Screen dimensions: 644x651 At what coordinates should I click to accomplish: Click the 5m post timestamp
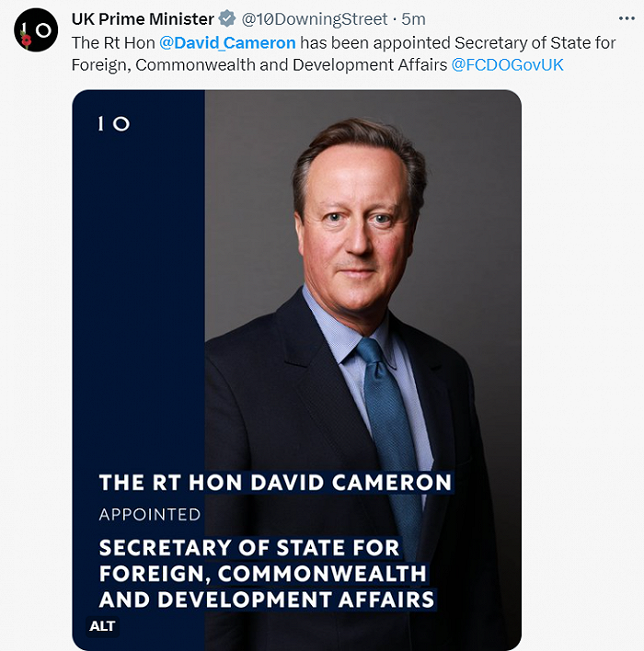tap(414, 19)
